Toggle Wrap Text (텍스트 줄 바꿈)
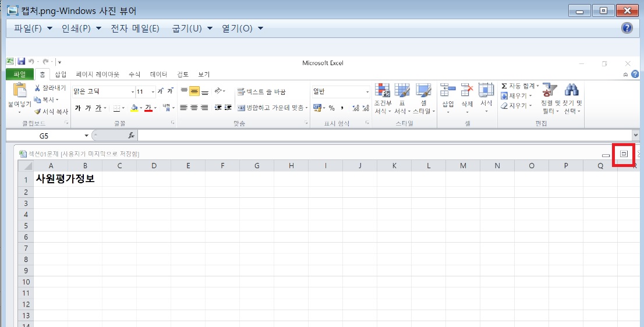This screenshot has width=644, height=327. [x=261, y=92]
